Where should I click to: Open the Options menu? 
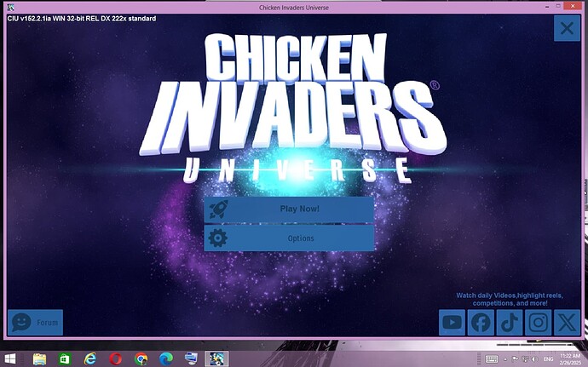click(288, 238)
